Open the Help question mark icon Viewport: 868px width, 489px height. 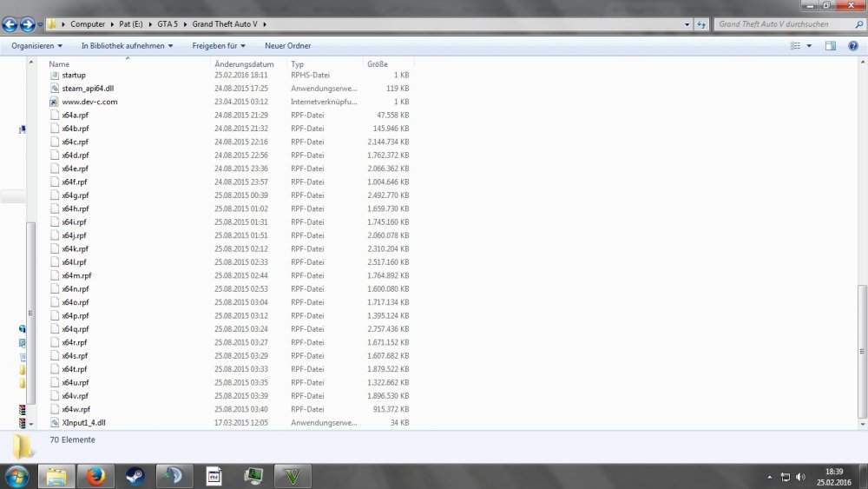click(x=853, y=46)
